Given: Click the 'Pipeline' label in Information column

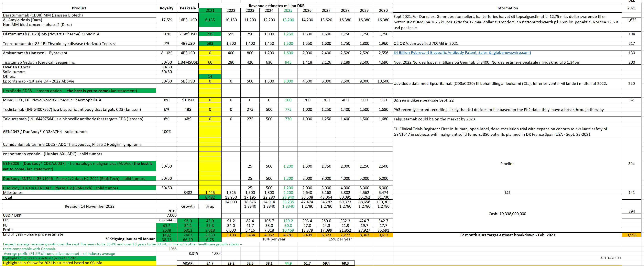Looking at the screenshot, I should [507, 164].
